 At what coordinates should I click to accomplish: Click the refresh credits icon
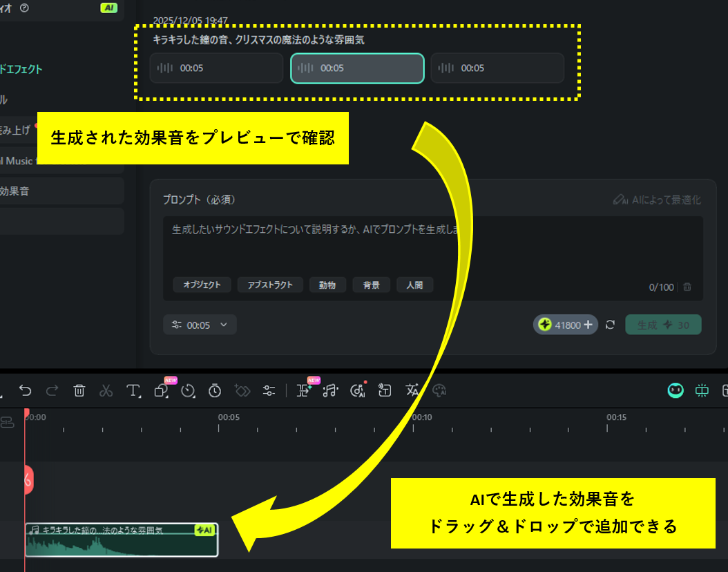tap(610, 325)
